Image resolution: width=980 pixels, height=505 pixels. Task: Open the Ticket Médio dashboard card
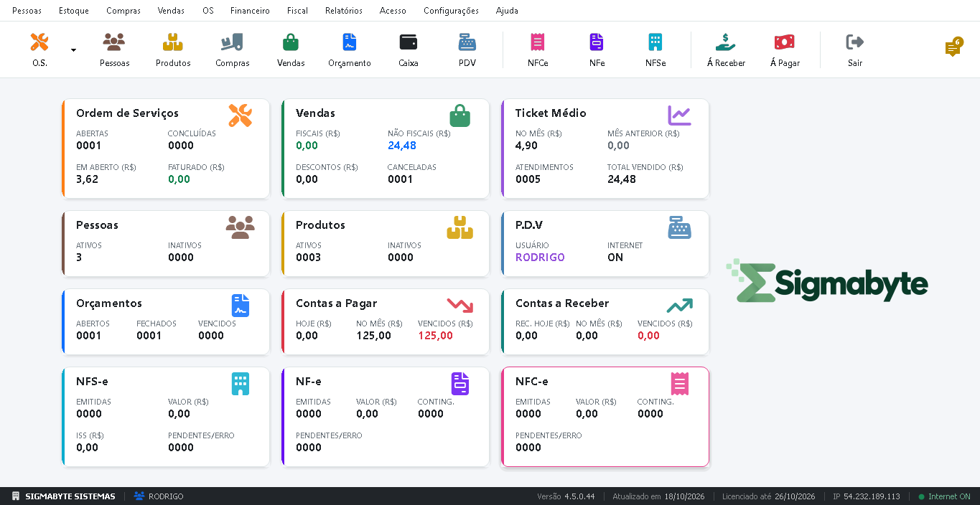pyautogui.click(x=605, y=148)
